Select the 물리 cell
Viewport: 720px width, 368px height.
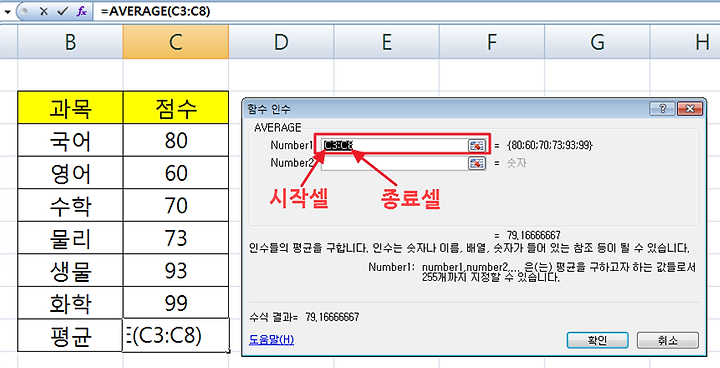click(x=70, y=238)
